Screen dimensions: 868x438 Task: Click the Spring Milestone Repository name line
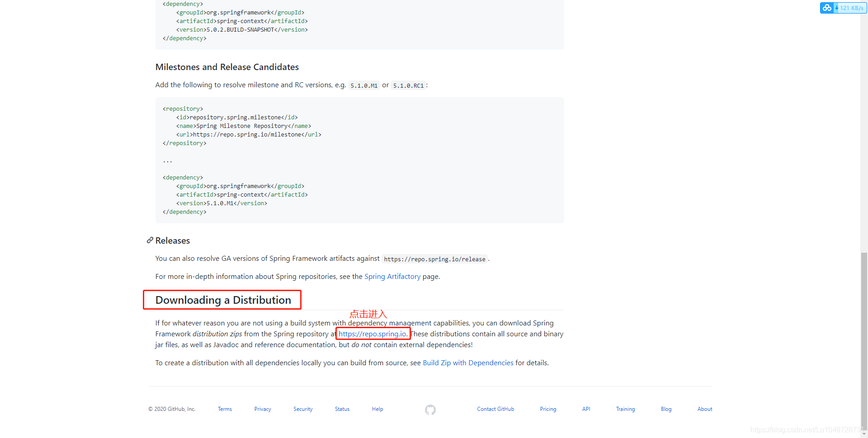(244, 126)
